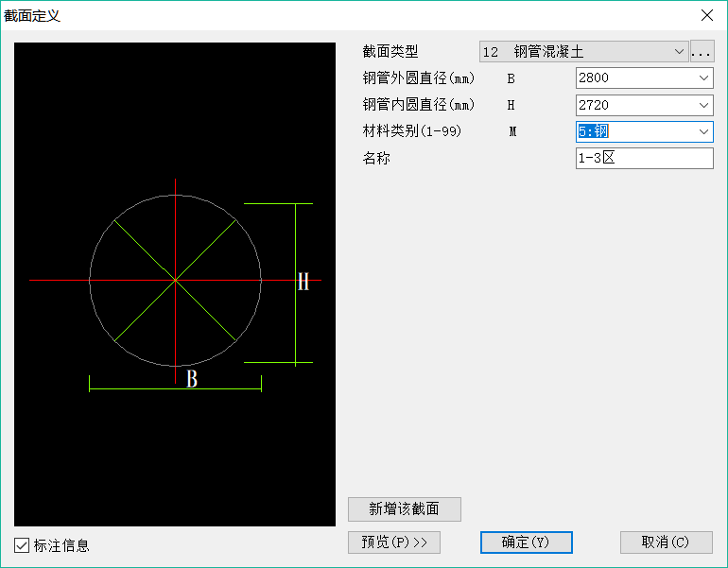Click the 新增该截面 button
The height and width of the screenshot is (568, 728).
point(405,509)
